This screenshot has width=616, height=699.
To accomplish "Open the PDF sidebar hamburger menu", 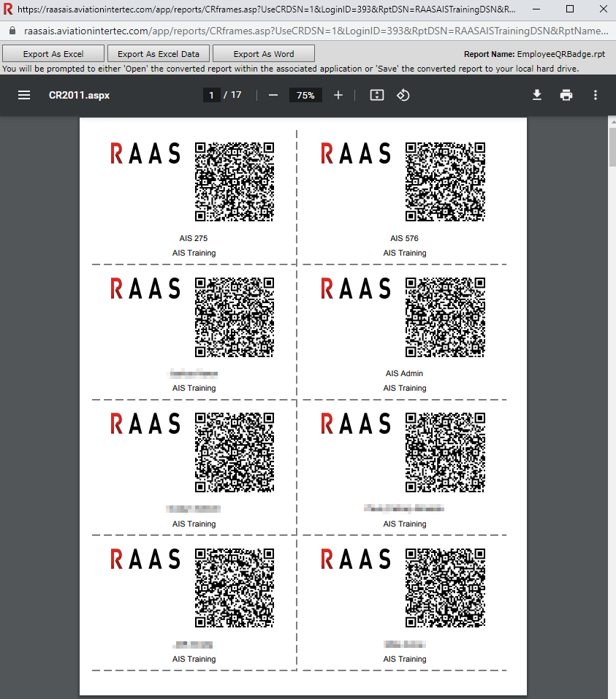I will click(x=24, y=95).
